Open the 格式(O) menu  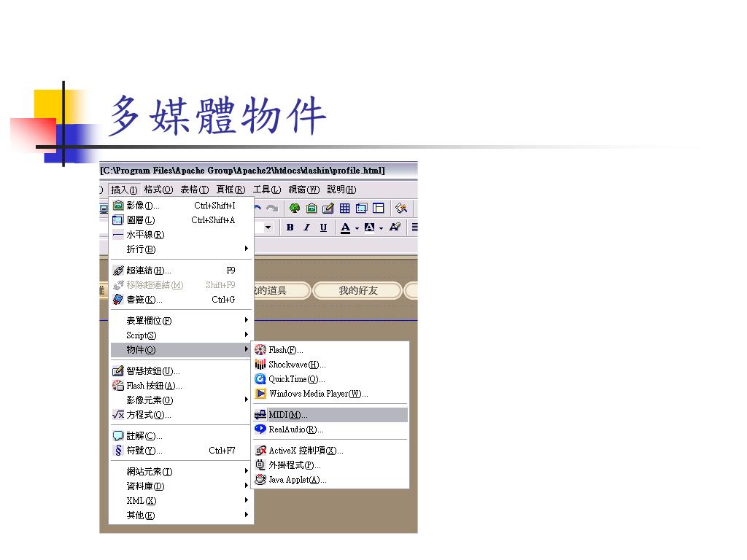pyautogui.click(x=158, y=190)
